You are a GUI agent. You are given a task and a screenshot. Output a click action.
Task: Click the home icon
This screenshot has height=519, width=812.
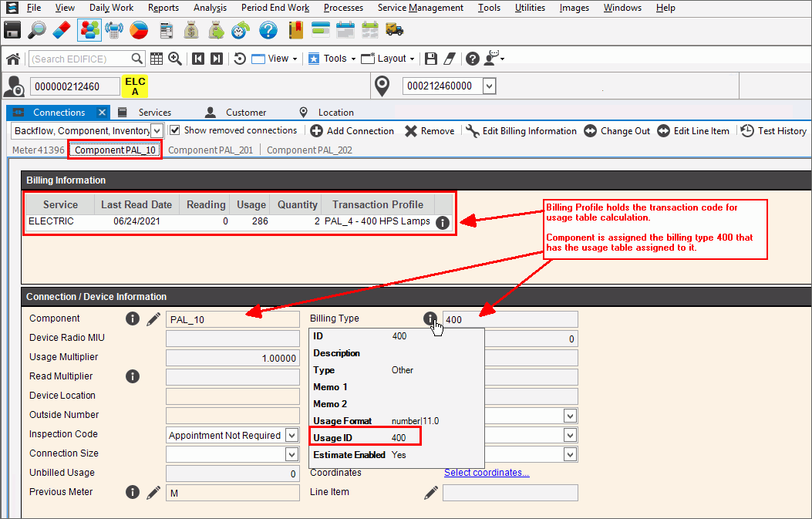point(13,59)
